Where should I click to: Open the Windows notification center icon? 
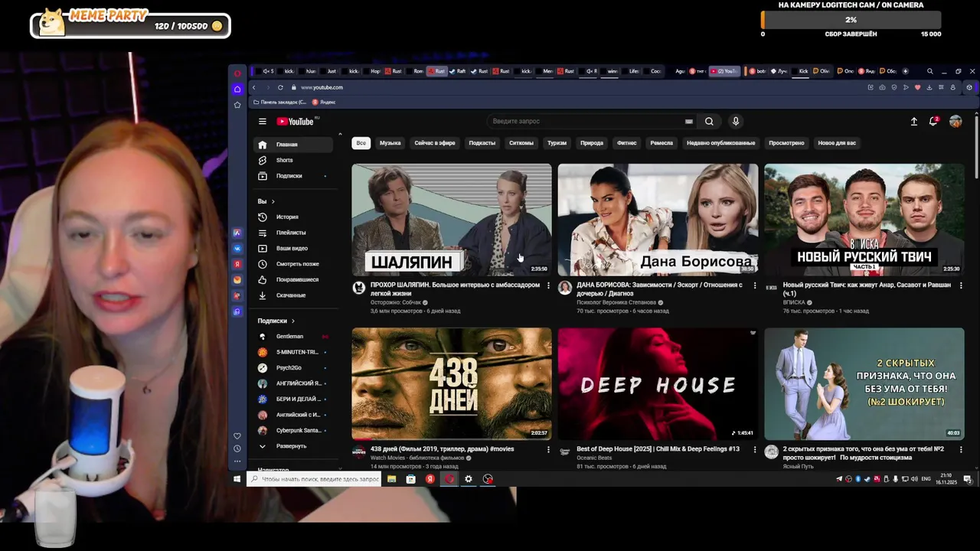[x=968, y=479]
